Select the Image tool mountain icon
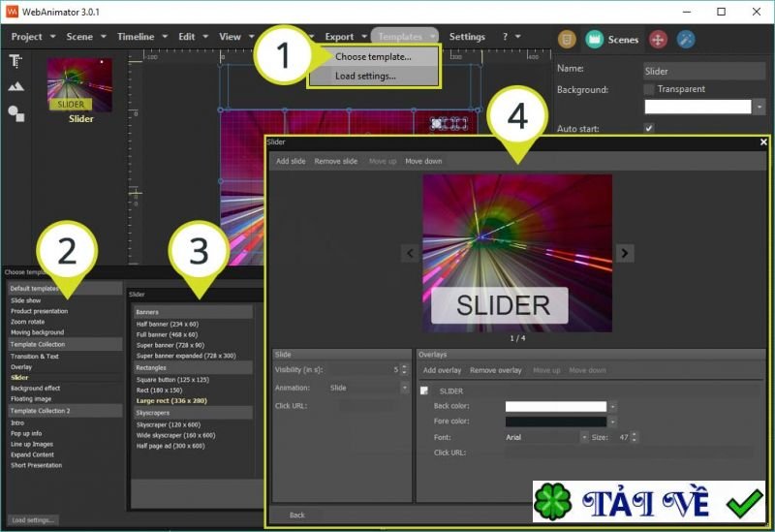This screenshot has height=532, width=775. 15,87
